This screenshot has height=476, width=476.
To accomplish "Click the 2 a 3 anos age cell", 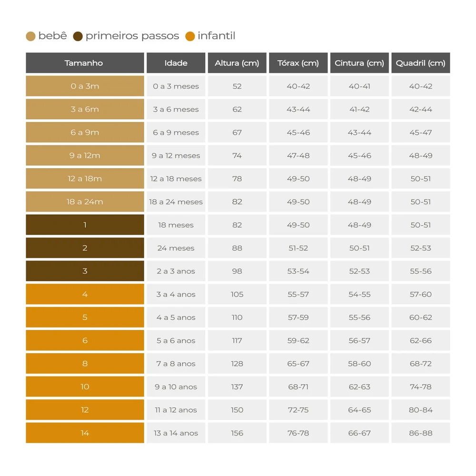I will pos(176,271).
